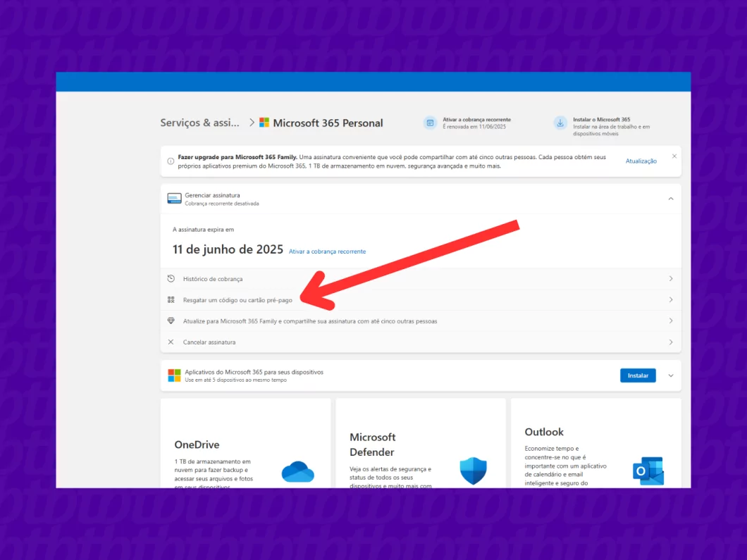Click the Microsoft 365 apps logo icon
Image resolution: width=747 pixels, height=560 pixels.
pos(174,375)
